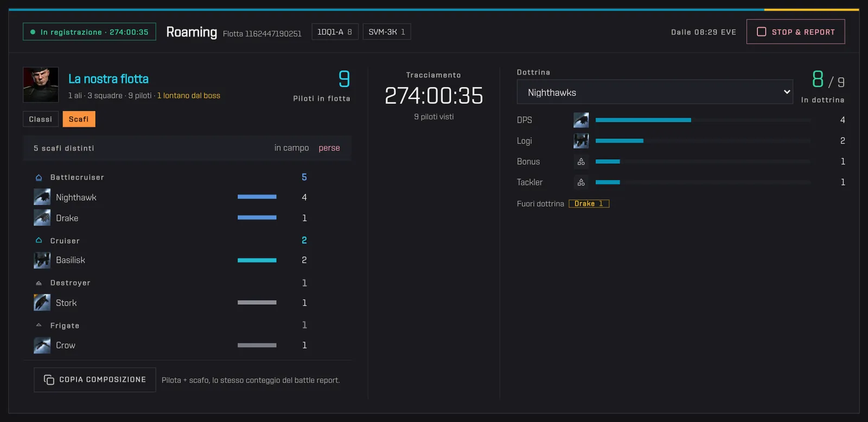Click the Drake ship icon
The image size is (868, 422).
pyautogui.click(x=42, y=218)
